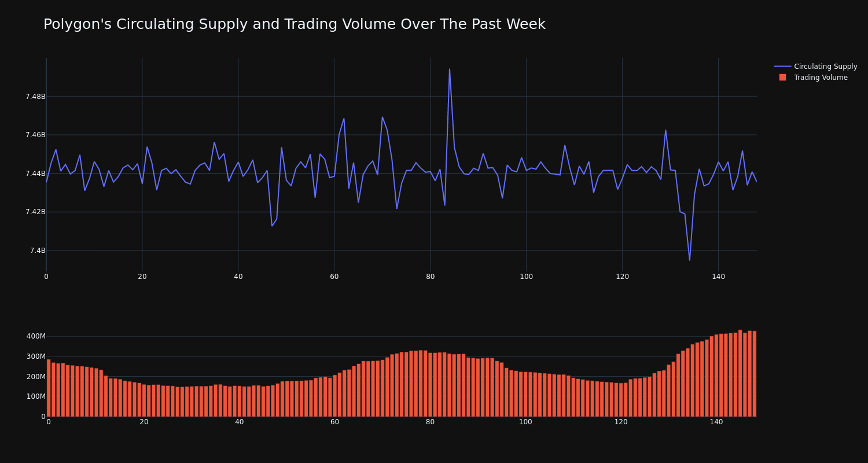Click the 7.48B y-axis label
This screenshot has height=463, width=868.
35,97
